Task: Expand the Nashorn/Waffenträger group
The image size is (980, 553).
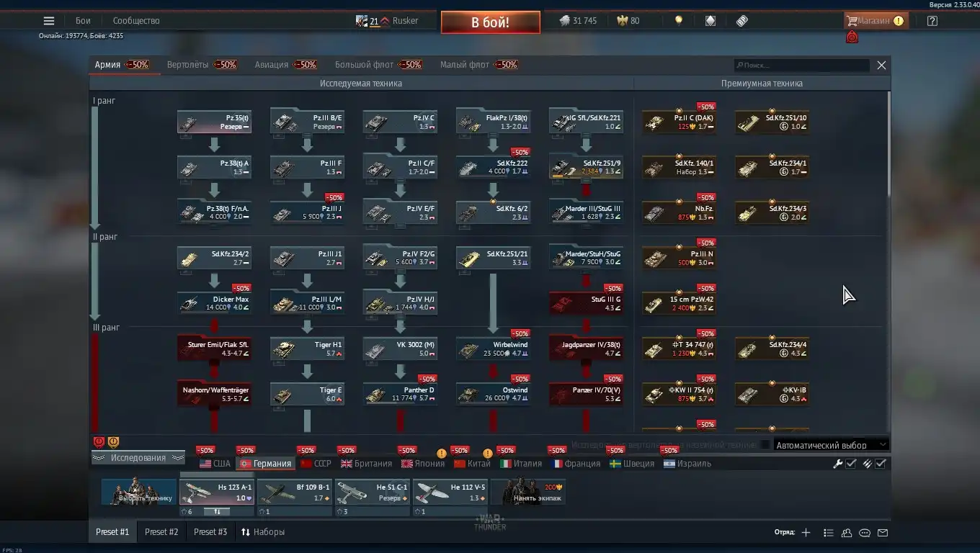Action: 214,394
